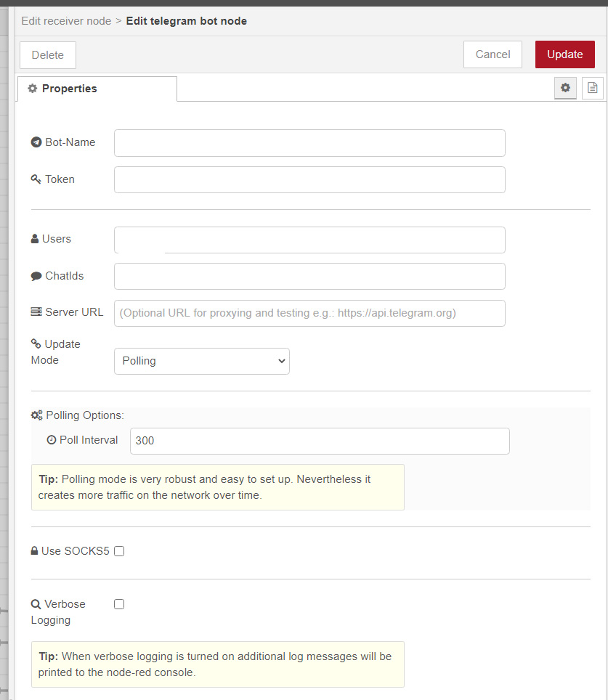Open the Update Mode dropdown
Screen dimensions: 608x700
point(201,361)
